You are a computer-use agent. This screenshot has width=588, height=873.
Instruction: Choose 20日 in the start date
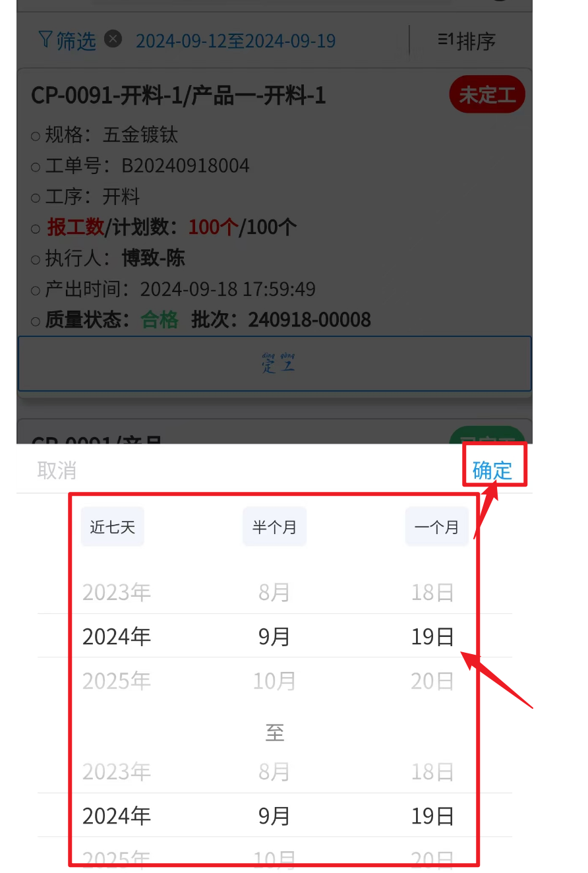point(432,680)
